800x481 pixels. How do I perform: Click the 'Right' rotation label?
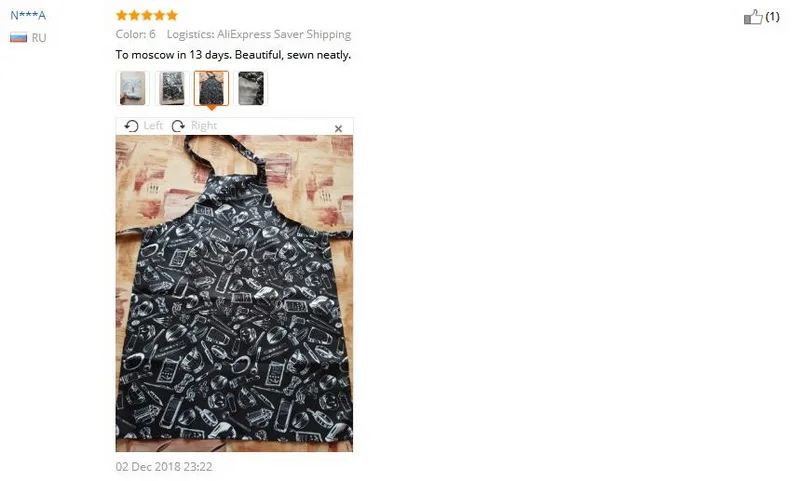coord(204,125)
